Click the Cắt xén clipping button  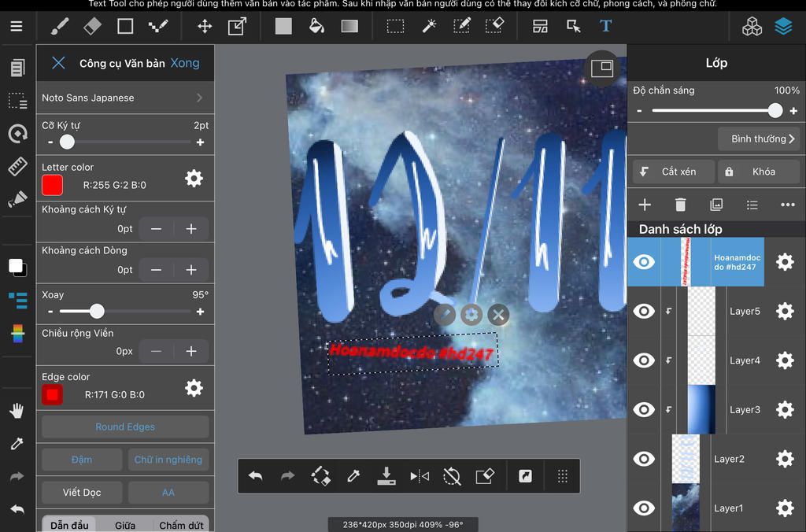pos(674,172)
